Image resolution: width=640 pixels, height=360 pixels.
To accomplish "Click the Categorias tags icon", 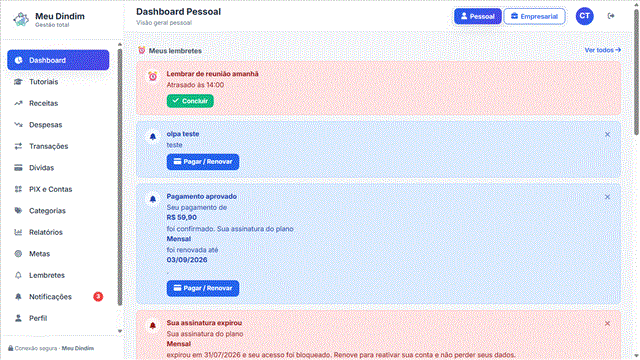I will [18, 211].
